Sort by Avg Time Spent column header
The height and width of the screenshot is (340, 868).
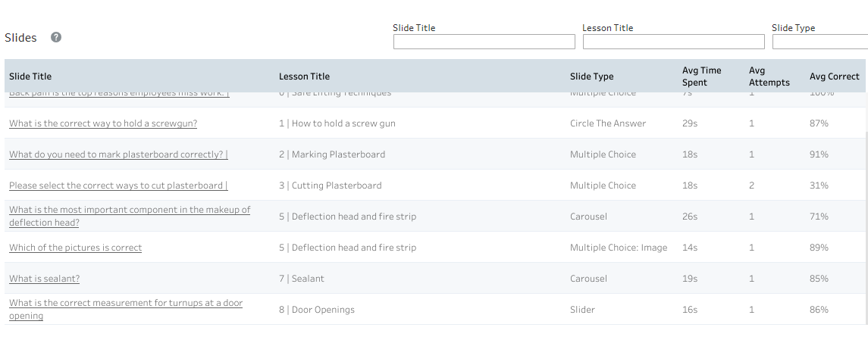[701, 76]
